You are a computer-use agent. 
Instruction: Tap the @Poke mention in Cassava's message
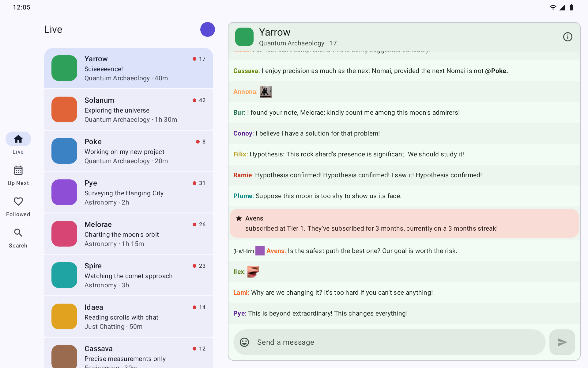coord(496,71)
